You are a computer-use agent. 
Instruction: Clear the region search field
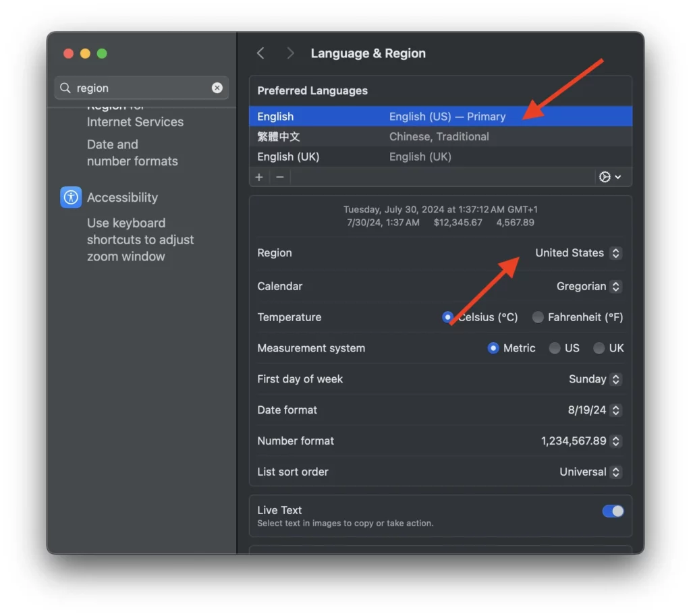click(x=217, y=88)
